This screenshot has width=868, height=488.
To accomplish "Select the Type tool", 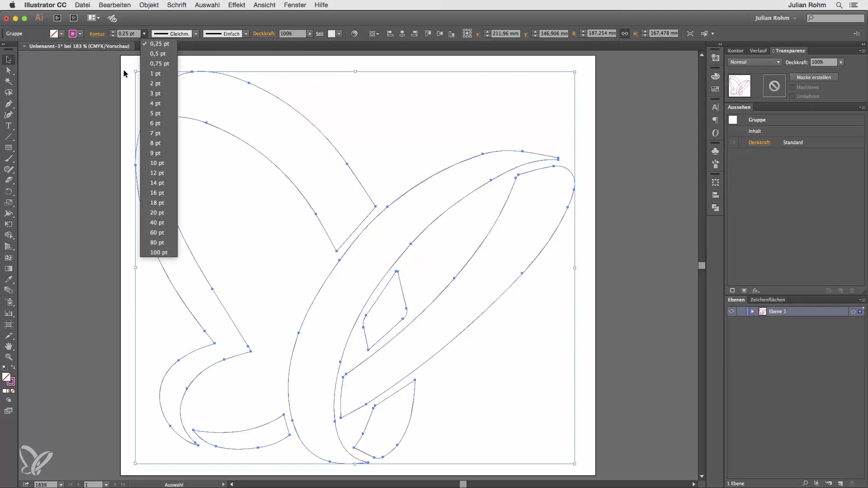I will pos(9,126).
